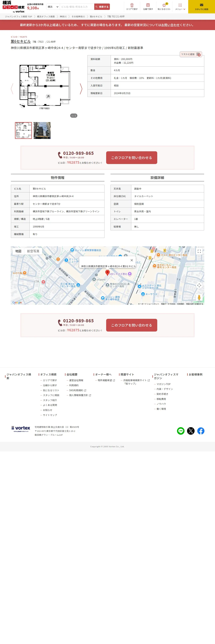This screenshot has width=215, height=644.
Task: Open footer スタッフ紹介 link
Action: [x=50, y=400]
